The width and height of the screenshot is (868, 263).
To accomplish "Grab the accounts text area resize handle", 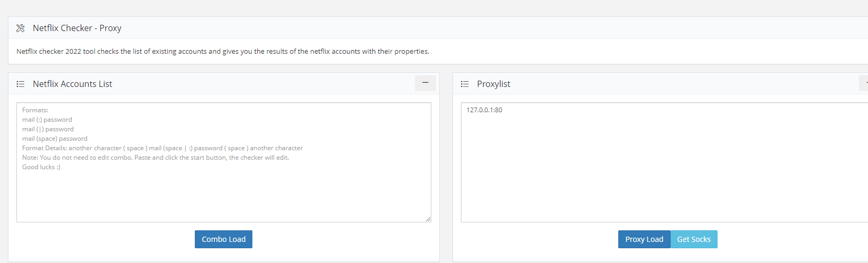I will coord(428,219).
